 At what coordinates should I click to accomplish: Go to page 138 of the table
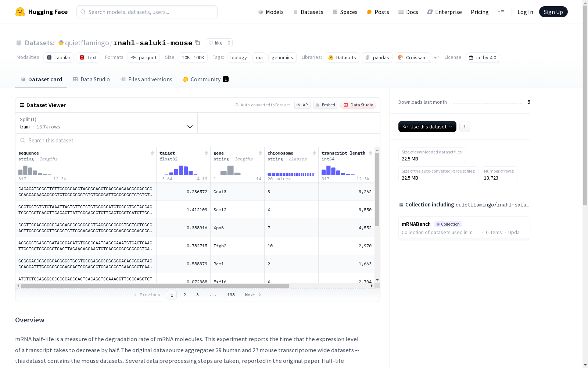coord(231,295)
